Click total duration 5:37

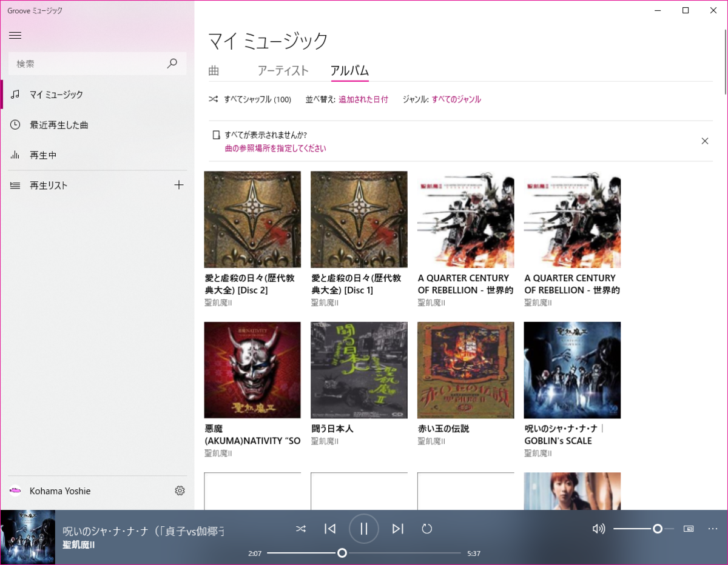point(474,553)
